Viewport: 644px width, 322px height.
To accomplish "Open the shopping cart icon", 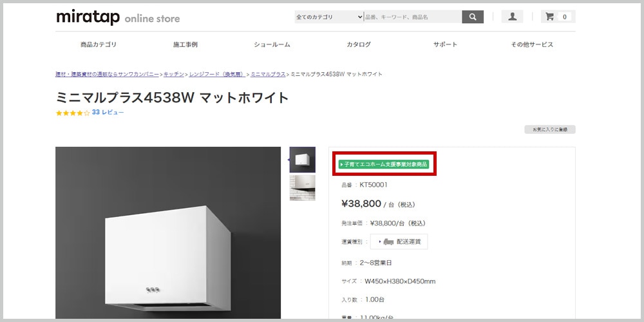I will [x=549, y=17].
